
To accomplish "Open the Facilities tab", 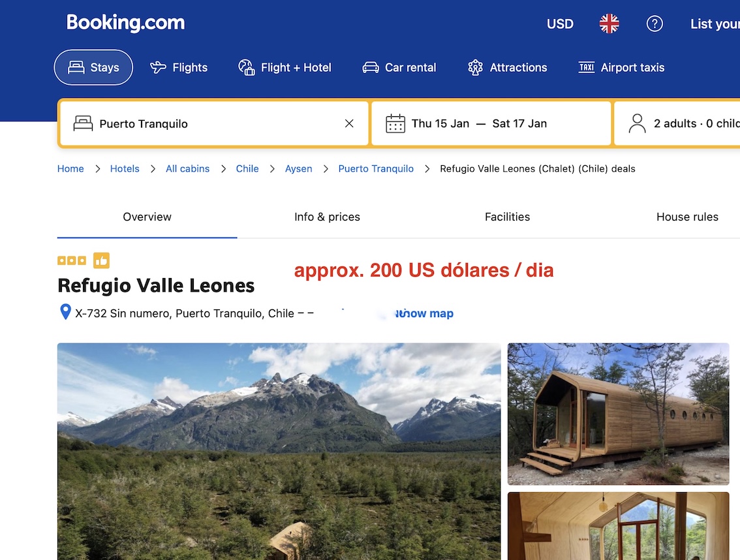I will [x=507, y=217].
